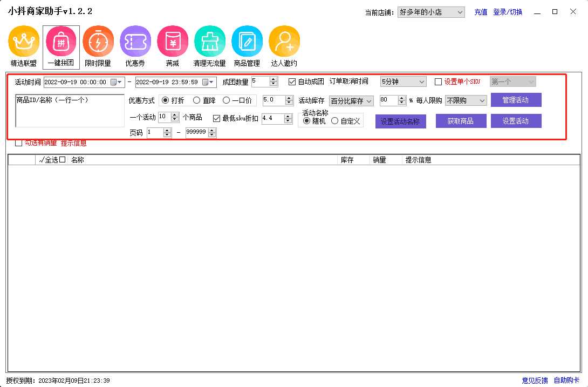588x387 pixels.
Task: Uncheck the 自动成团 checkbox
Action: [x=292, y=82]
